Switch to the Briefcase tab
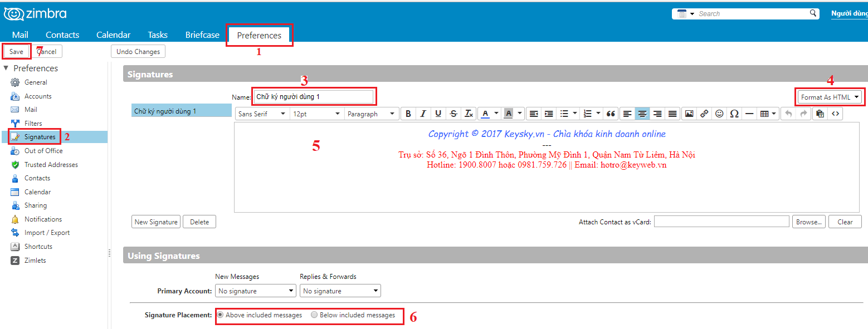Screen dimensions: 868x329 coord(202,35)
